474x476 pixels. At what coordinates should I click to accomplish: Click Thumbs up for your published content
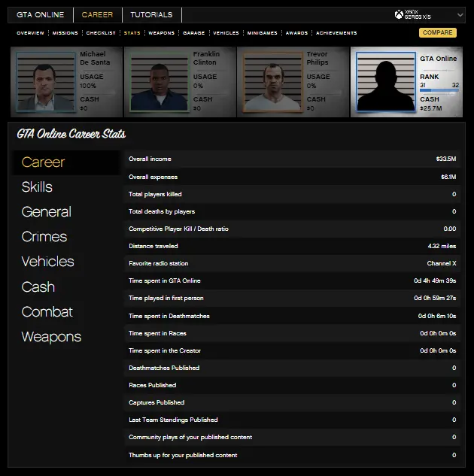(183, 455)
